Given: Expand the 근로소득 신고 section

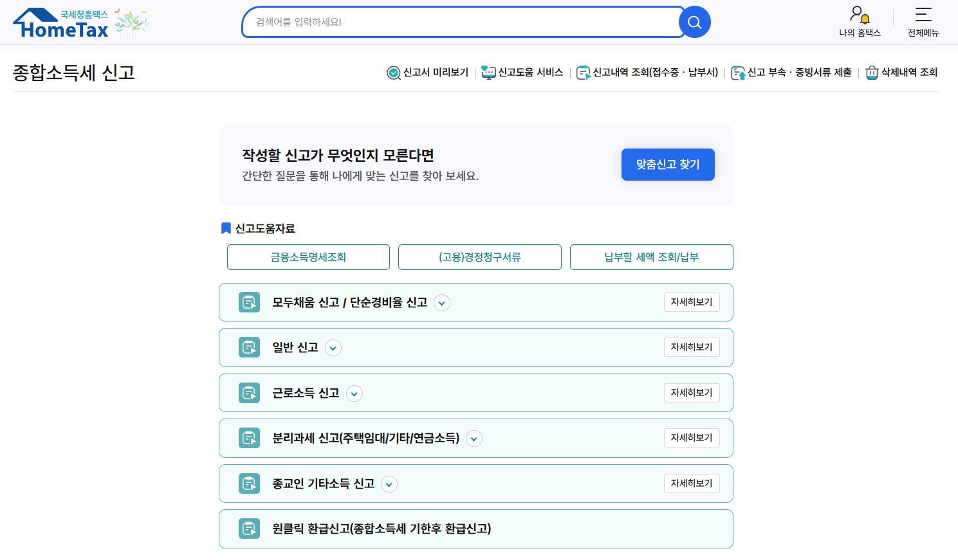Looking at the screenshot, I should pos(354,393).
